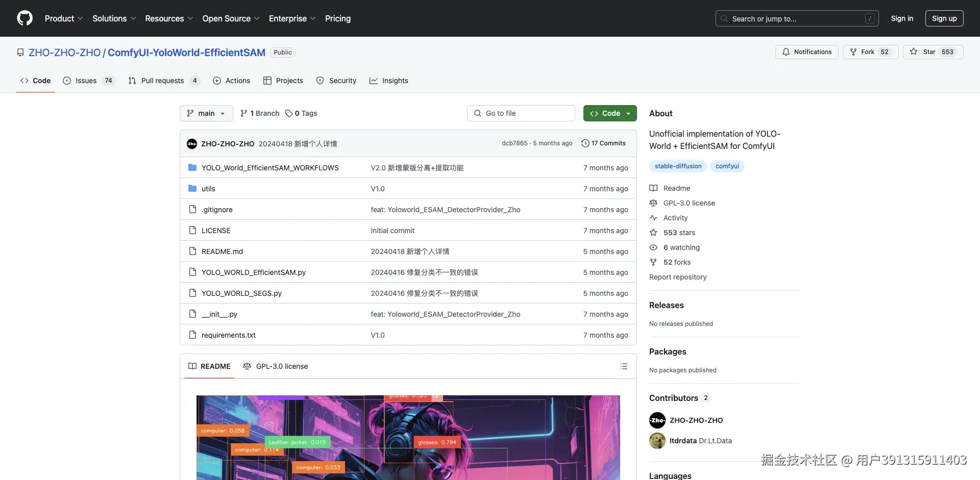Image resolution: width=980 pixels, height=480 pixels.
Task: Open the __init__.py file
Action: point(219,314)
